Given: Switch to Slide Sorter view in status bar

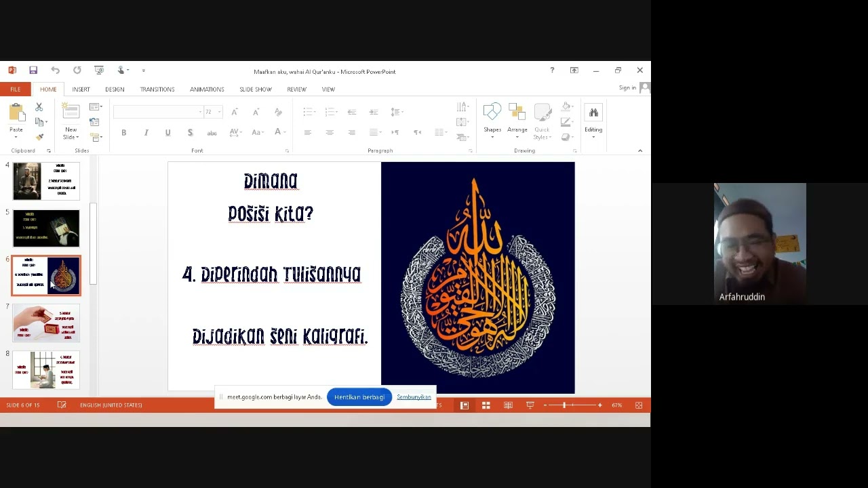Looking at the screenshot, I should (486, 405).
